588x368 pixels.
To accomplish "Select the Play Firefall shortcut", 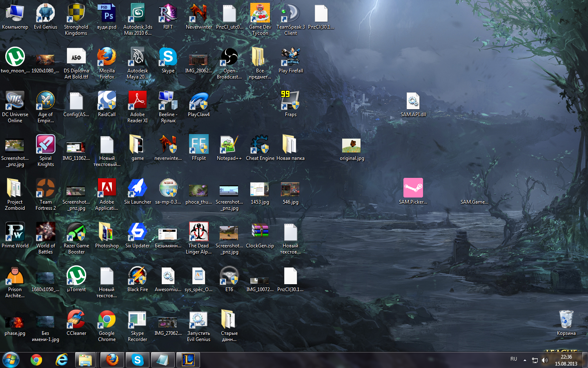I will pos(291,60).
